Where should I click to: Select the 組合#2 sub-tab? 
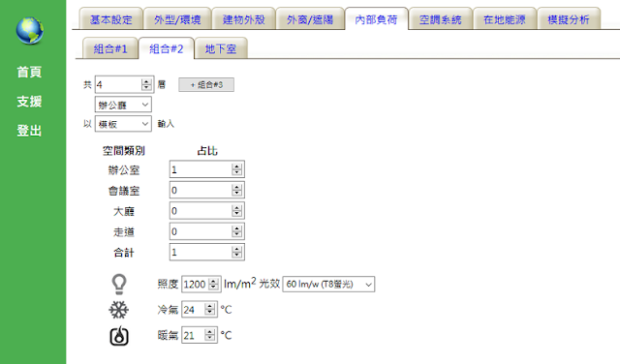[166, 48]
